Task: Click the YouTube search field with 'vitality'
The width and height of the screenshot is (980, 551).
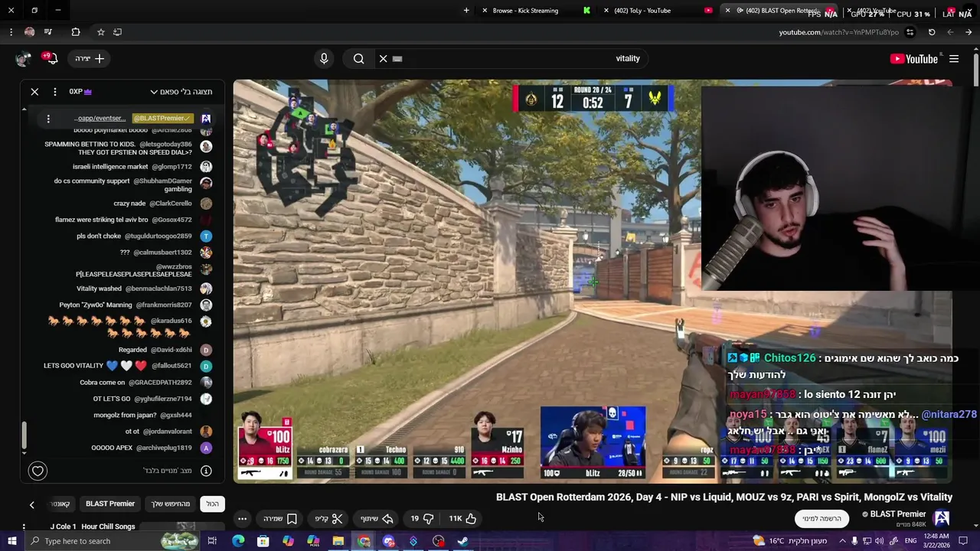Action: pyautogui.click(x=513, y=58)
